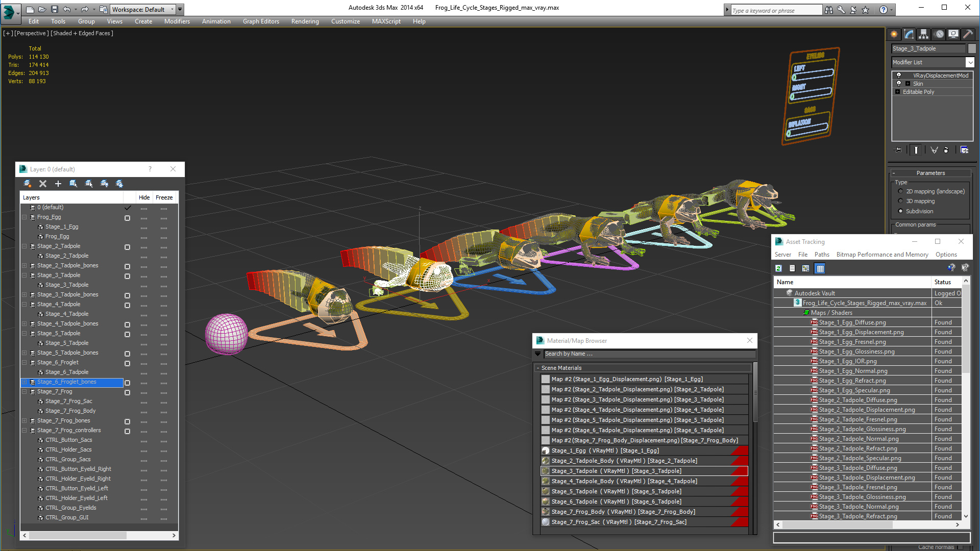
Task: Click Refresh icon in Asset Tracking toolbar
Action: click(779, 268)
